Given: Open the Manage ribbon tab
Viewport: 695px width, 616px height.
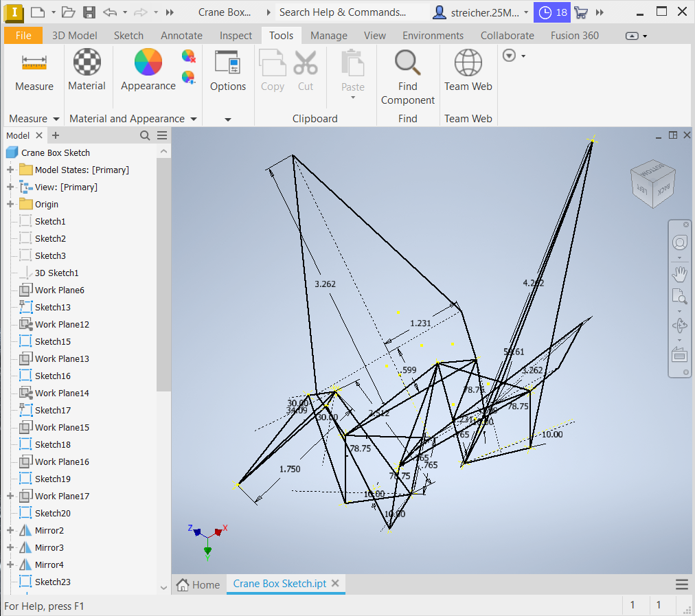Looking at the screenshot, I should [329, 36].
